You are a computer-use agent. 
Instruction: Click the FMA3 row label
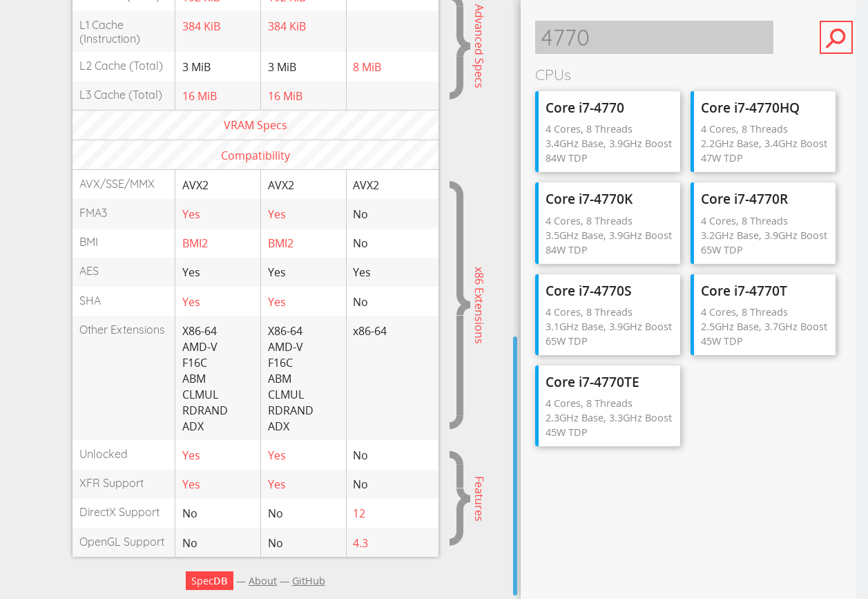point(93,213)
